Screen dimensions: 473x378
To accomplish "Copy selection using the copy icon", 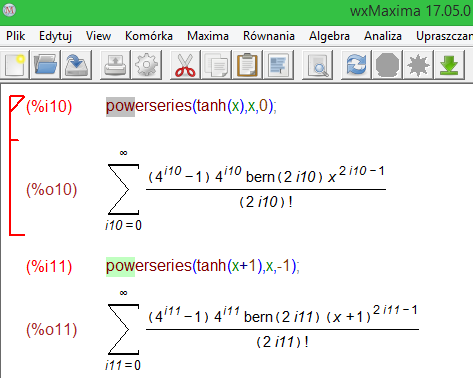I will pyautogui.click(x=216, y=65).
